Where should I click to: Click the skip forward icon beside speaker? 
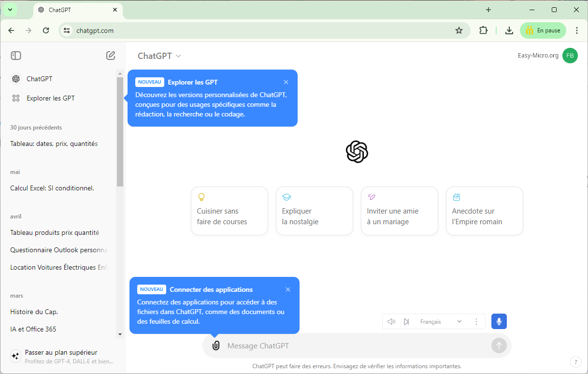[x=406, y=321]
